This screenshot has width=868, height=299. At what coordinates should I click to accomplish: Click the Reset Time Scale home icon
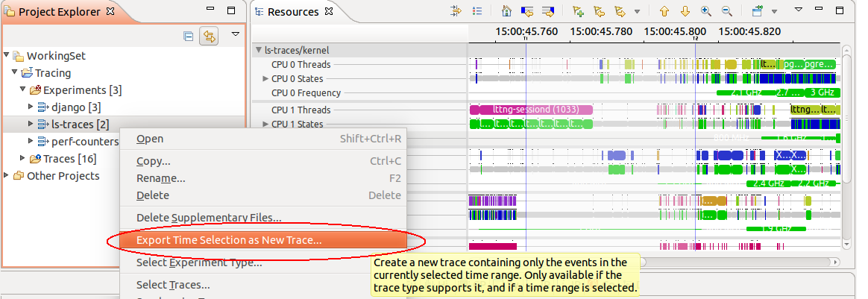pos(507,12)
